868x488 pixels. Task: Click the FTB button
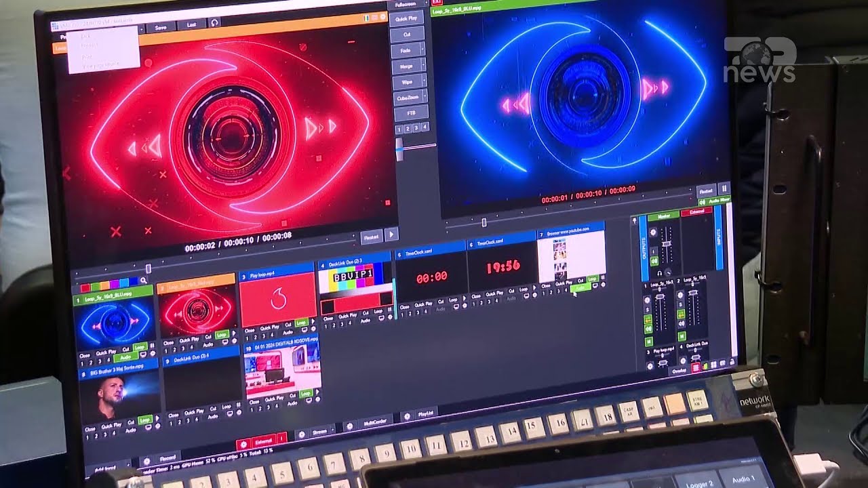pyautogui.click(x=411, y=113)
